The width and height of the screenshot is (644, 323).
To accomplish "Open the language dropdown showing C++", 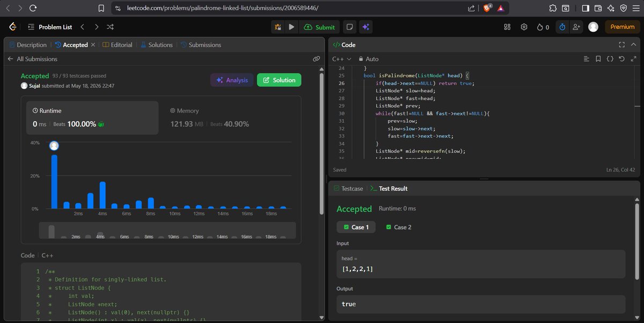I will point(341,59).
